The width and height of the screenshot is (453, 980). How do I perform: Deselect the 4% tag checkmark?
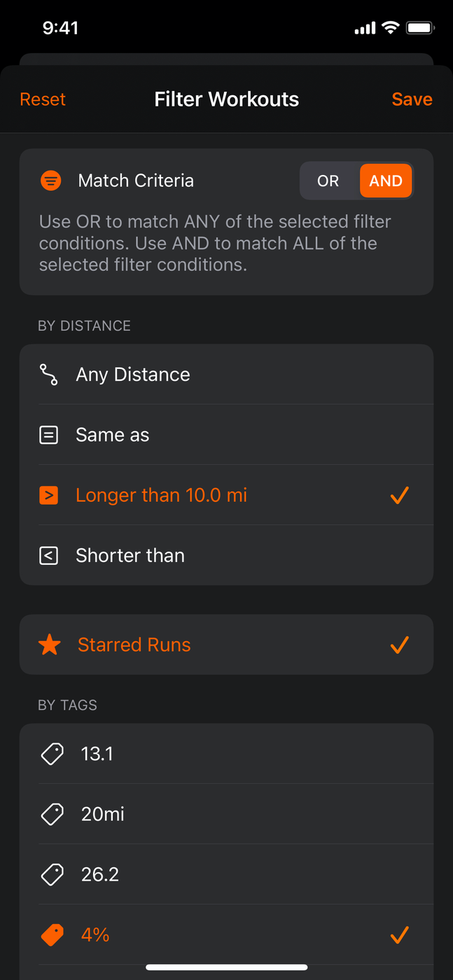coord(399,934)
